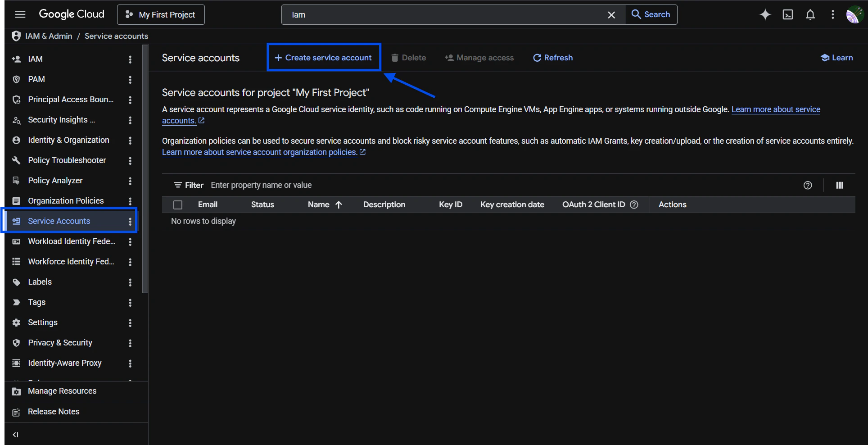Open Workforce Identity Federation item
Viewport: 868px width, 445px height.
pyautogui.click(x=72, y=262)
